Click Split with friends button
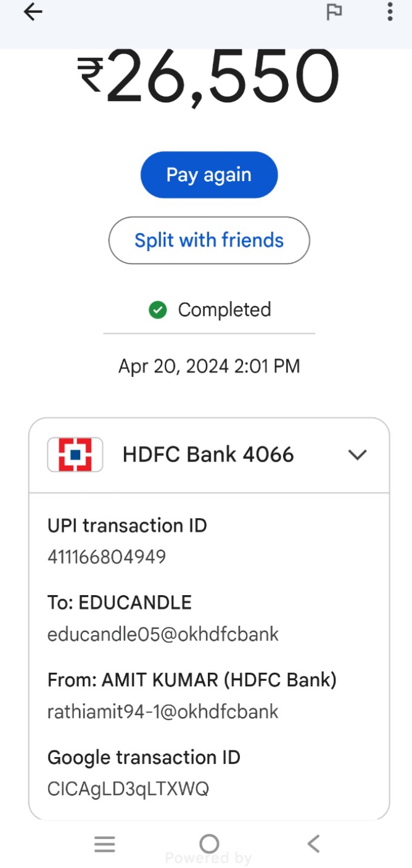The width and height of the screenshot is (412, 868). (x=209, y=240)
